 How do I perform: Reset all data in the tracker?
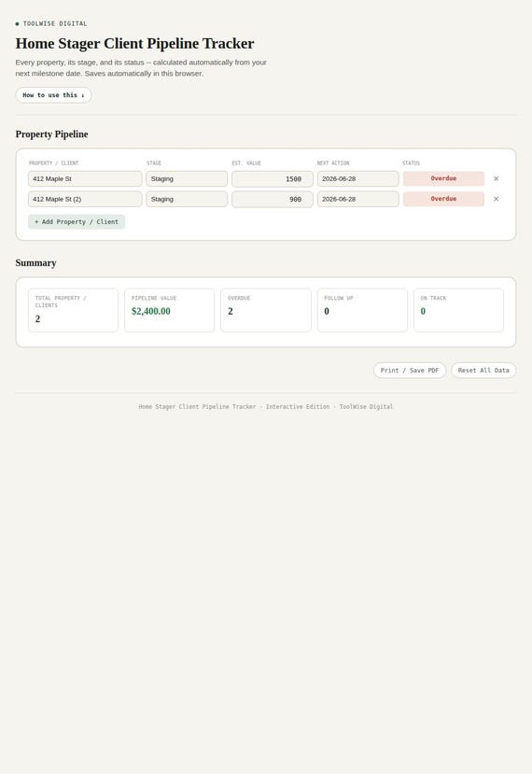click(x=483, y=371)
